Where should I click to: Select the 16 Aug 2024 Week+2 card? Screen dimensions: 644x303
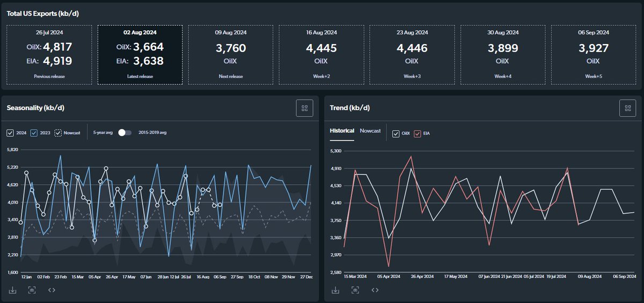[321, 54]
